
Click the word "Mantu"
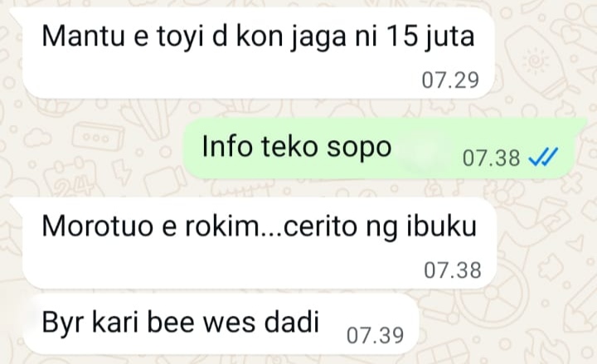coord(84,36)
